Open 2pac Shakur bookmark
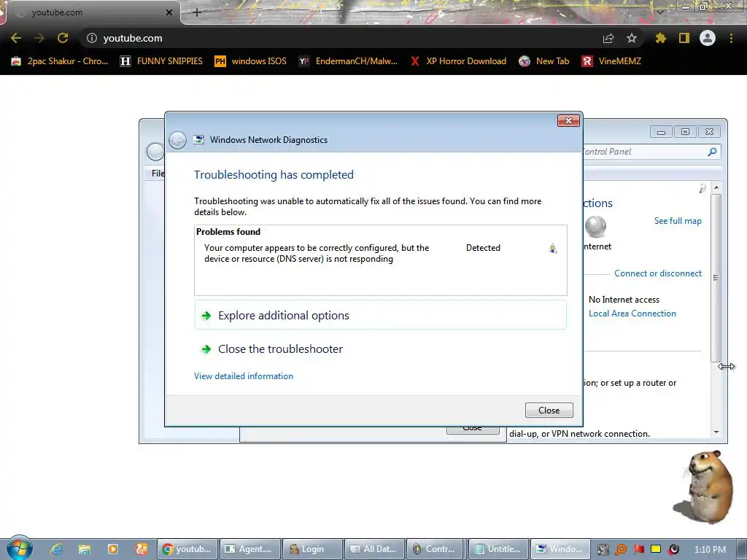 [x=60, y=61]
